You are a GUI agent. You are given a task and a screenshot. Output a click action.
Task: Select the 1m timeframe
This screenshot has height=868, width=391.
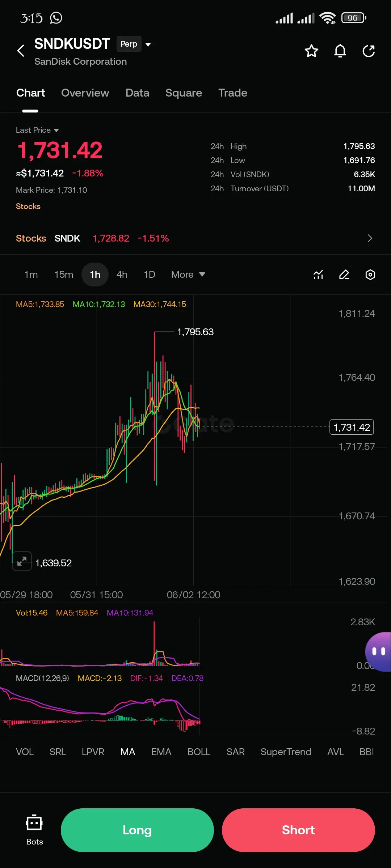(x=31, y=275)
